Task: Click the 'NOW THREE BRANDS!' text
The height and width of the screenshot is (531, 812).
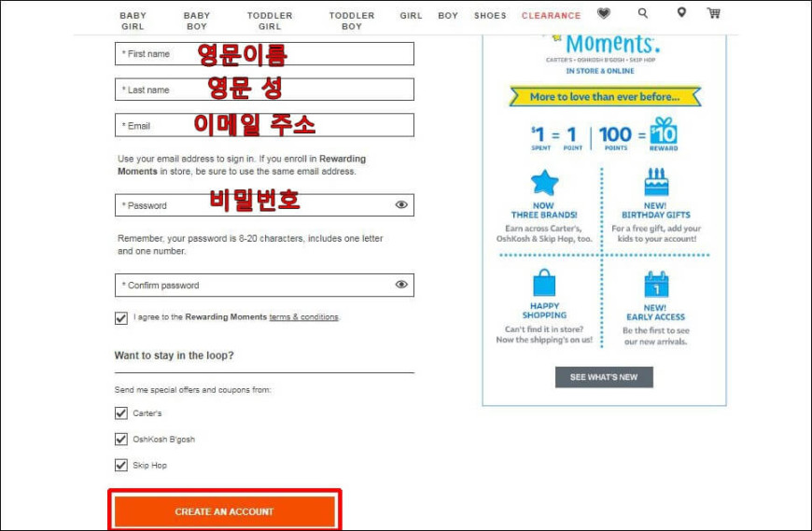Action: point(544,210)
